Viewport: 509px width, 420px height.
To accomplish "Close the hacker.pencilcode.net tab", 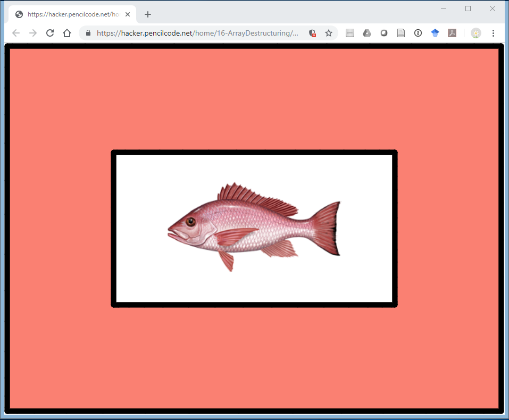I will (x=128, y=14).
